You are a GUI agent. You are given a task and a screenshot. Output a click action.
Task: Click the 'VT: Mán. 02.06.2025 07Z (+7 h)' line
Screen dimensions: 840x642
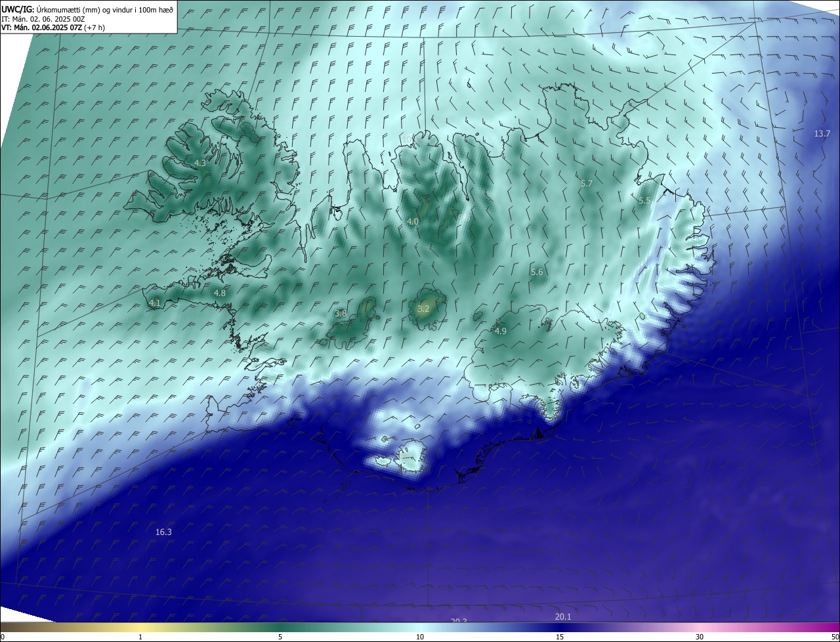[x=53, y=28]
